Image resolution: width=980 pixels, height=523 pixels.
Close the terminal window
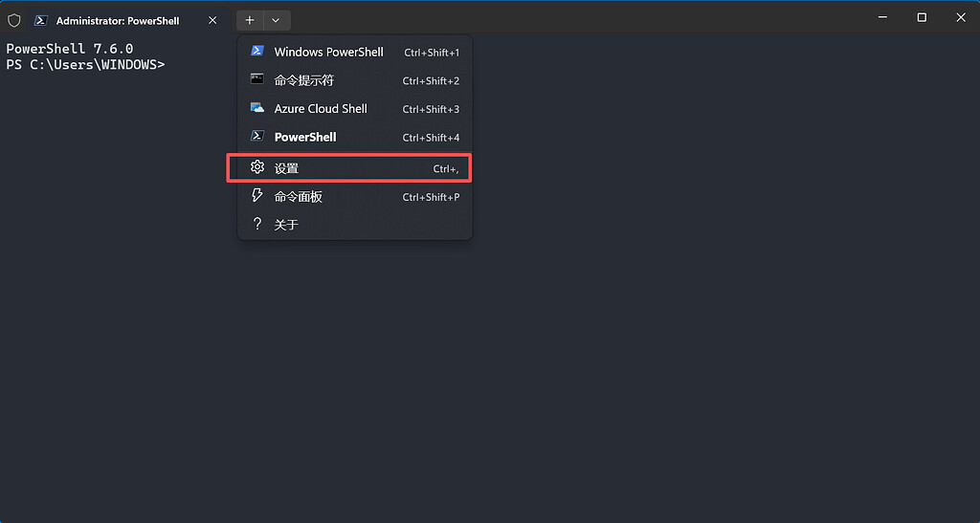[961, 17]
